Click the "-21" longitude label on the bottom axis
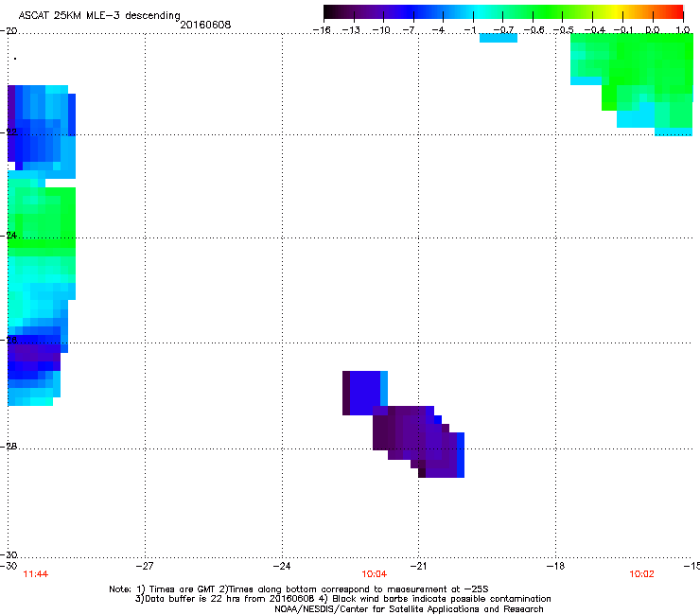This screenshot has width=700, height=615. coord(418,566)
